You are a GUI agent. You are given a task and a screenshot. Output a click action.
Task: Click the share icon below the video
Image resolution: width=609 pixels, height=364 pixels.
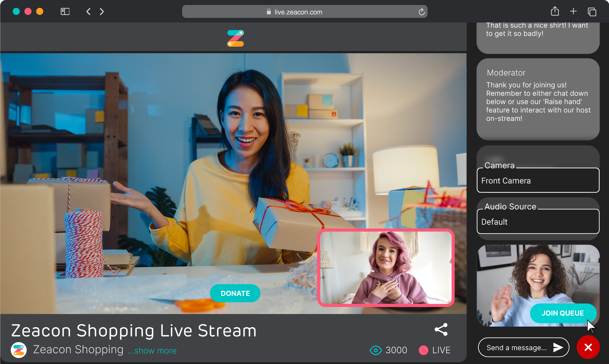click(441, 329)
